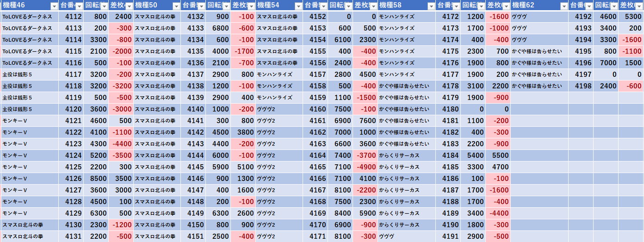Select machine number cell 4120

(71, 109)
